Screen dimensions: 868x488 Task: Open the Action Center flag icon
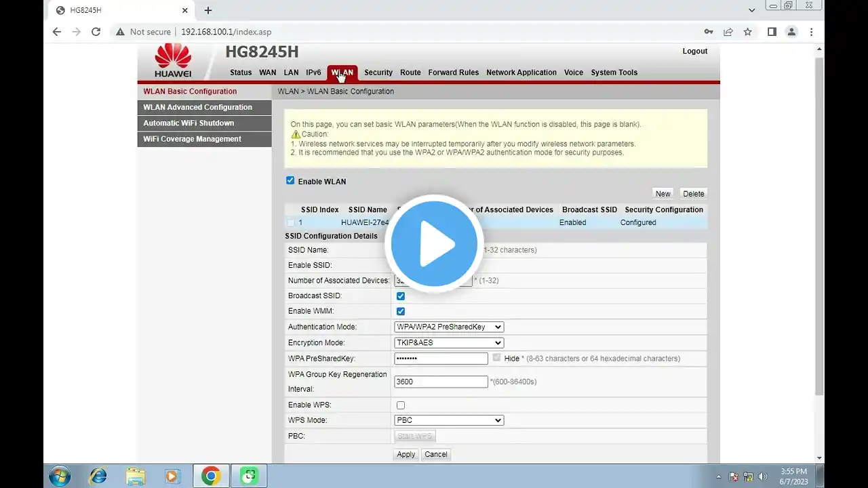point(734,477)
